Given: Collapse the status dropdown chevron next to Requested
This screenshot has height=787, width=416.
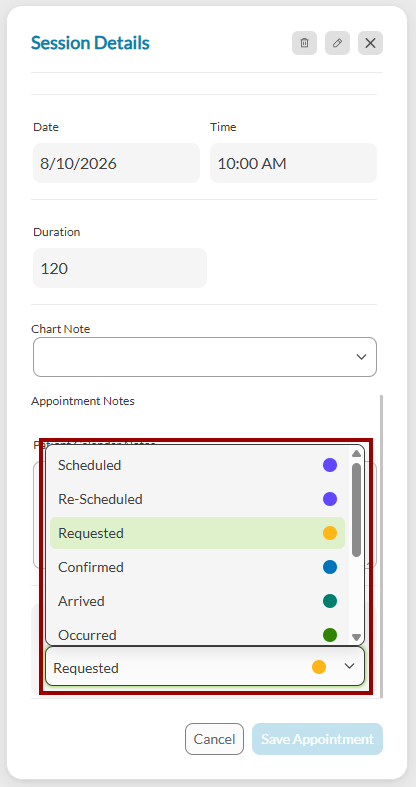Looking at the screenshot, I should pyautogui.click(x=349, y=666).
